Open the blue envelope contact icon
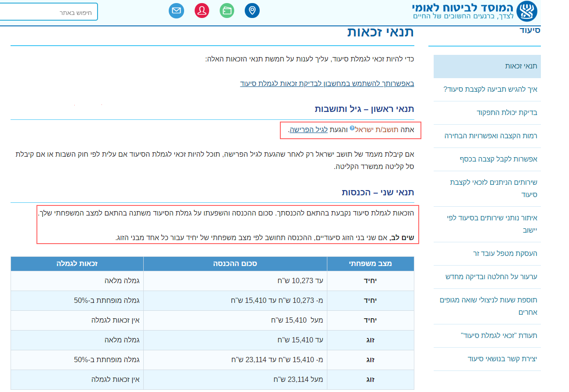 (x=177, y=11)
